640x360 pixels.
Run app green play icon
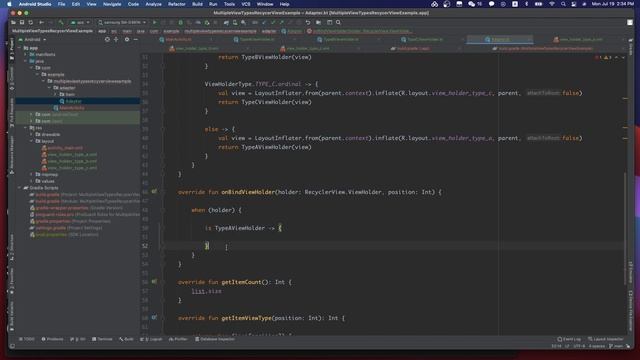154,22
